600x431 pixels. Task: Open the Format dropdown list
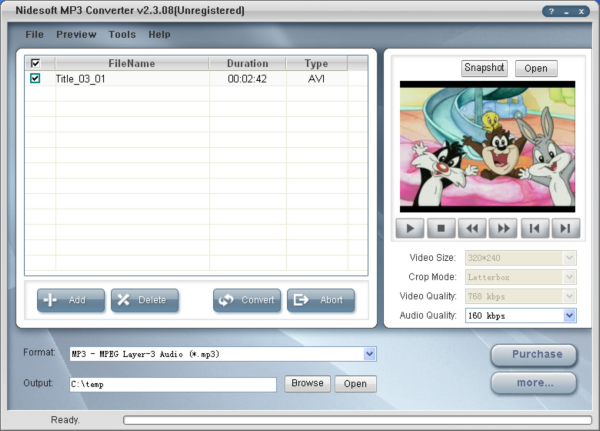(x=369, y=354)
